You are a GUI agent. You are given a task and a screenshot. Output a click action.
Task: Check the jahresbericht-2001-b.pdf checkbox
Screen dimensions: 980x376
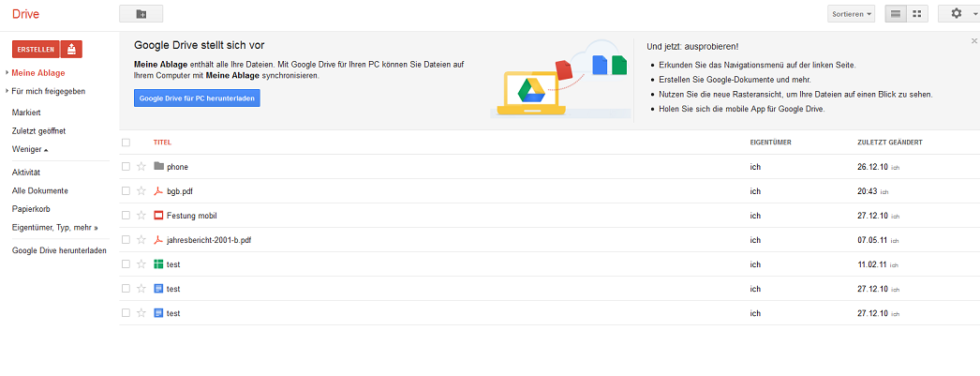click(x=126, y=240)
